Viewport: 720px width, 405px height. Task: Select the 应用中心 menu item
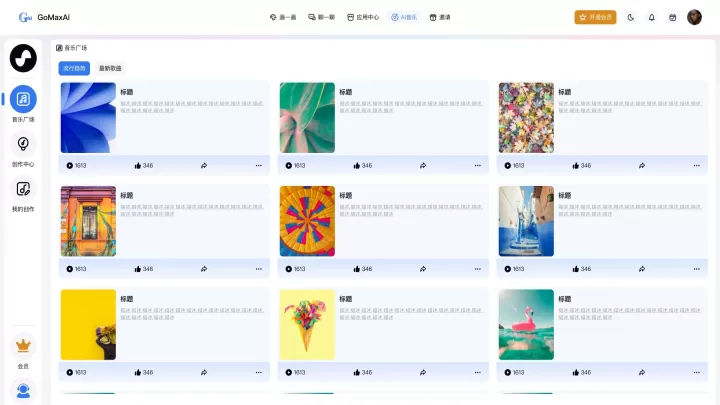pyautogui.click(x=362, y=17)
